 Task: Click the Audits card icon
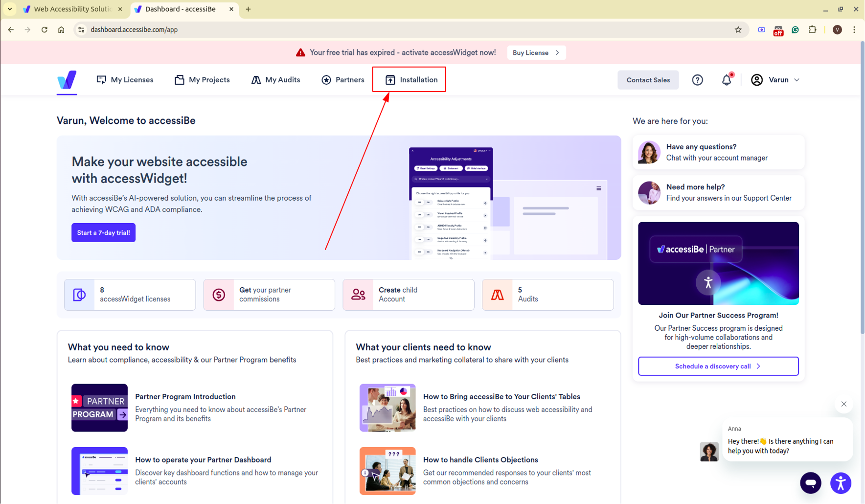(x=498, y=295)
